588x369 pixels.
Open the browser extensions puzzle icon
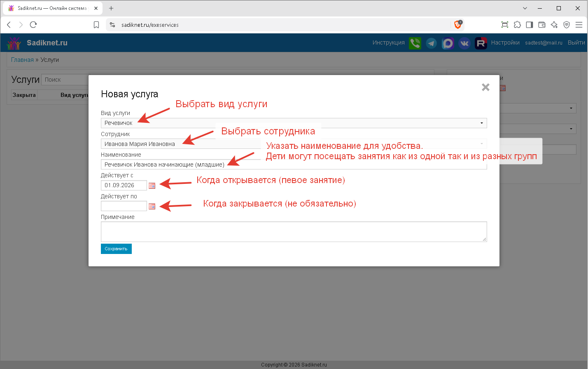coord(517,25)
